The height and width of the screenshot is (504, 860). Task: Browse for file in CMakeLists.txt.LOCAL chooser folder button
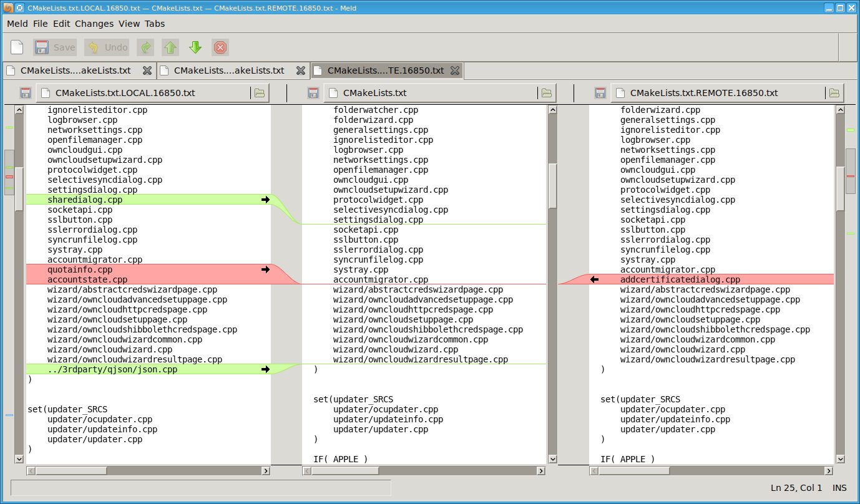coord(260,93)
